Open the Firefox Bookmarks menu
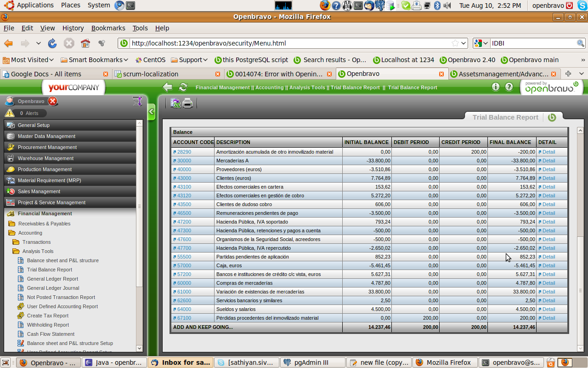This screenshot has height=368, width=588. click(108, 28)
